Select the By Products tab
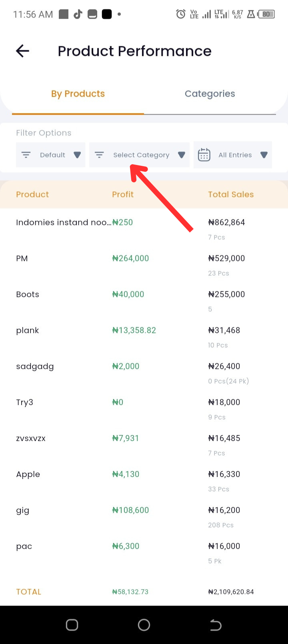This screenshot has width=288, height=644. (78, 94)
